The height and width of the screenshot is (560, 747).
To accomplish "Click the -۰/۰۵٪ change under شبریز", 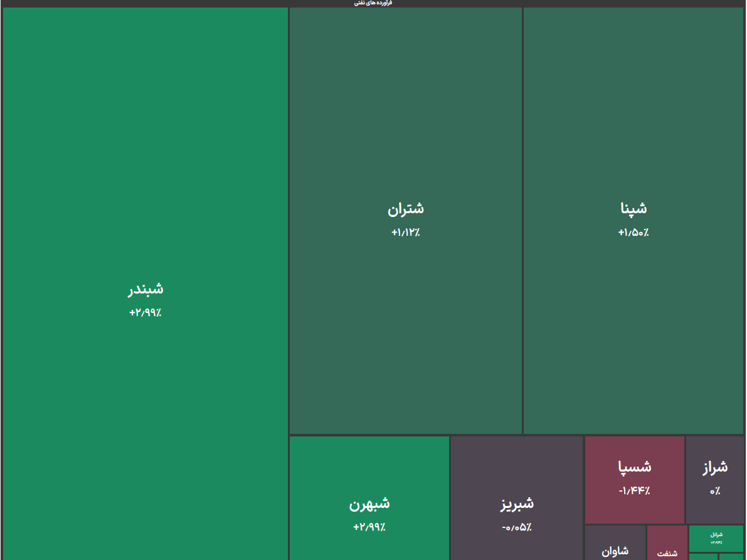I will click(x=517, y=527).
